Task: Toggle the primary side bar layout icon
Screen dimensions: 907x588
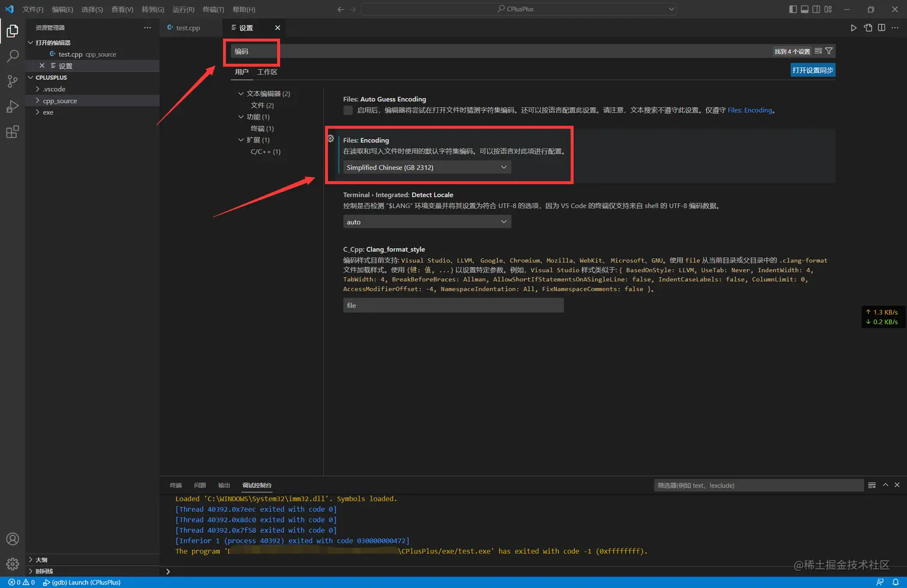Action: click(793, 9)
